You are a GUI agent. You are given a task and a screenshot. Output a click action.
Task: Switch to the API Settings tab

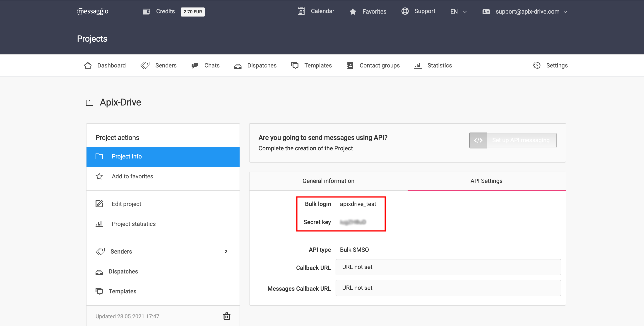(486, 181)
